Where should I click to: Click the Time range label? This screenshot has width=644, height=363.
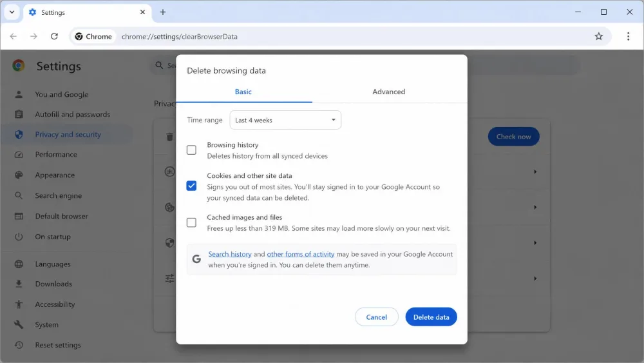[x=205, y=120]
